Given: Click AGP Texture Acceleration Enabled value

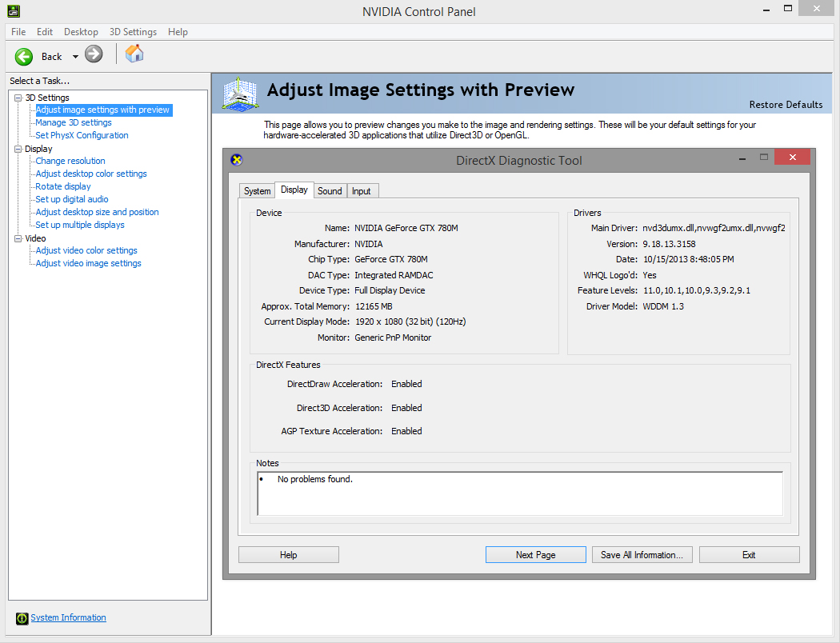Looking at the screenshot, I should click(x=406, y=431).
